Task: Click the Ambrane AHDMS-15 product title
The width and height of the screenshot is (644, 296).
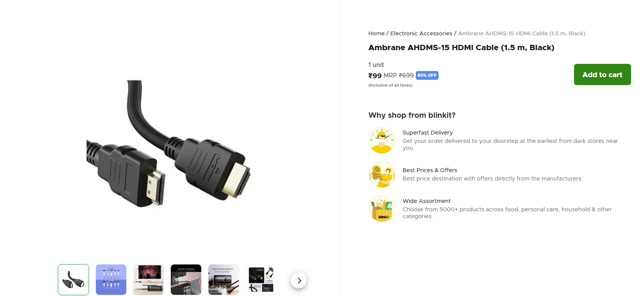Action: 461,47
